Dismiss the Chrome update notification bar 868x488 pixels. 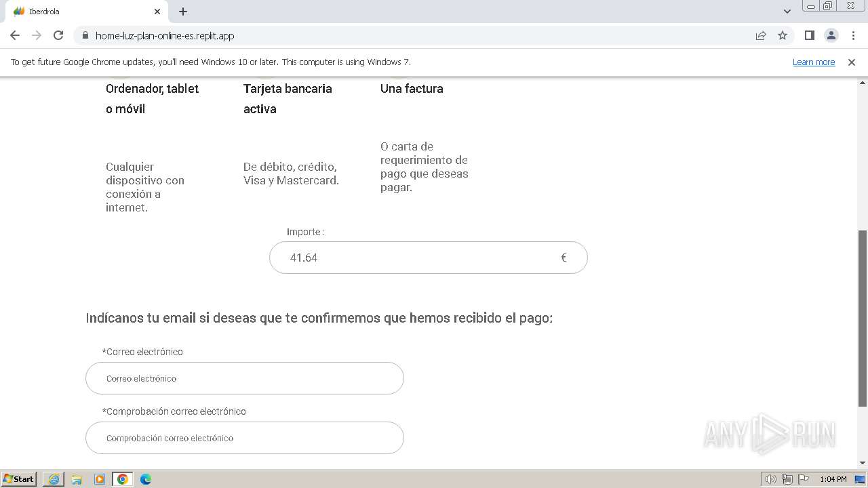[852, 62]
